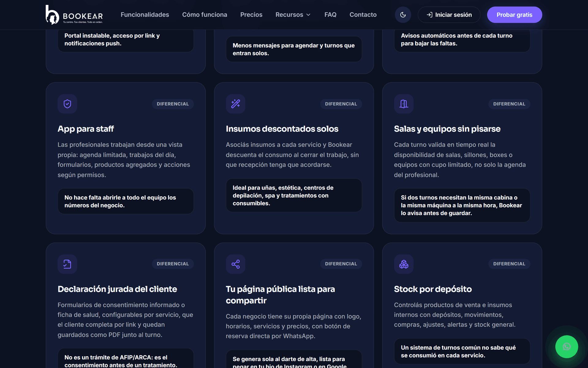Click the document check icon on Declaración jurada
Viewport: 588px width, 368px height.
(x=67, y=264)
